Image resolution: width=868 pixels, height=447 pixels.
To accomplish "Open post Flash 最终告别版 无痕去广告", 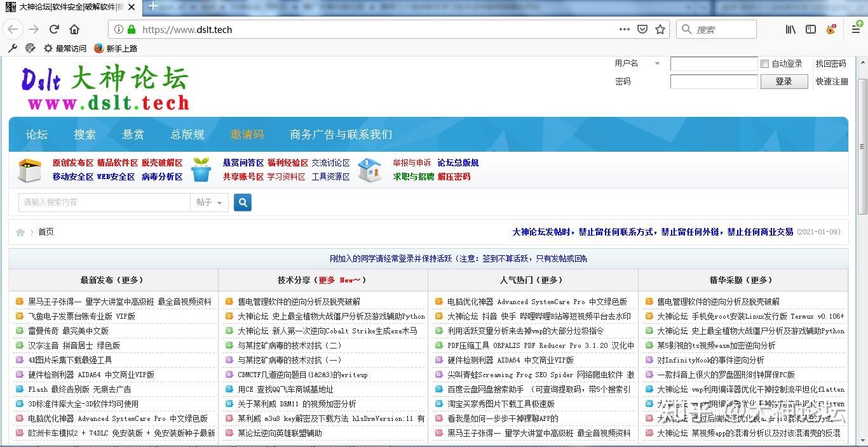I will (x=79, y=389).
